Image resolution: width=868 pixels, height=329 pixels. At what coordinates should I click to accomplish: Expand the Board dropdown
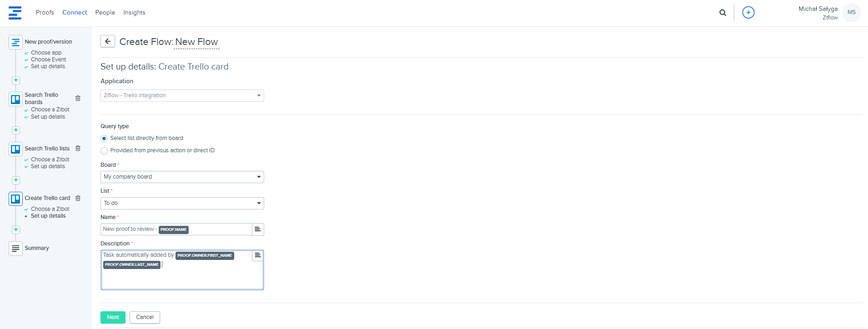(182, 177)
